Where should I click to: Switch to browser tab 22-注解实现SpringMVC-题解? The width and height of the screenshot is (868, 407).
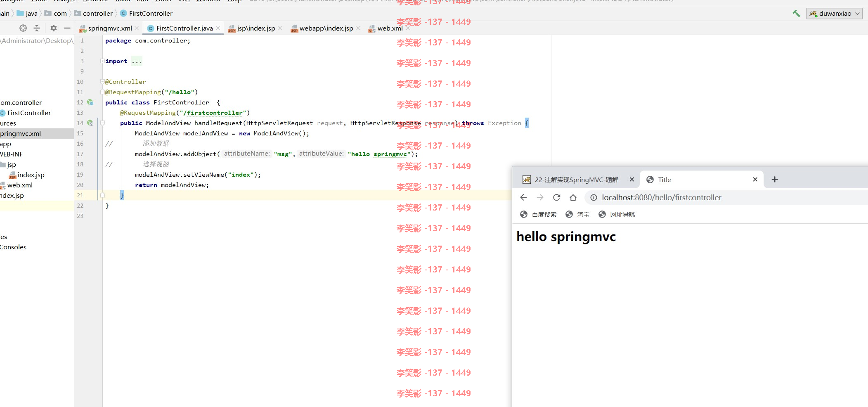pyautogui.click(x=576, y=180)
